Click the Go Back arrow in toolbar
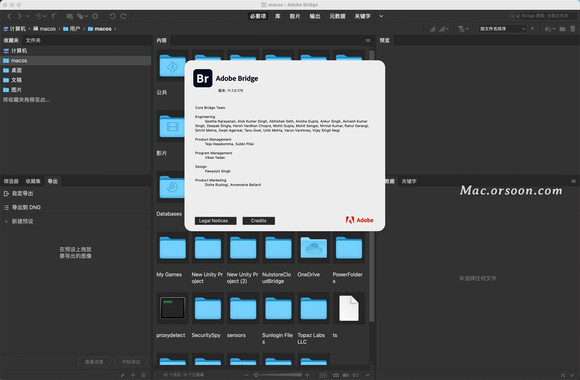580x380 pixels. tap(10, 16)
